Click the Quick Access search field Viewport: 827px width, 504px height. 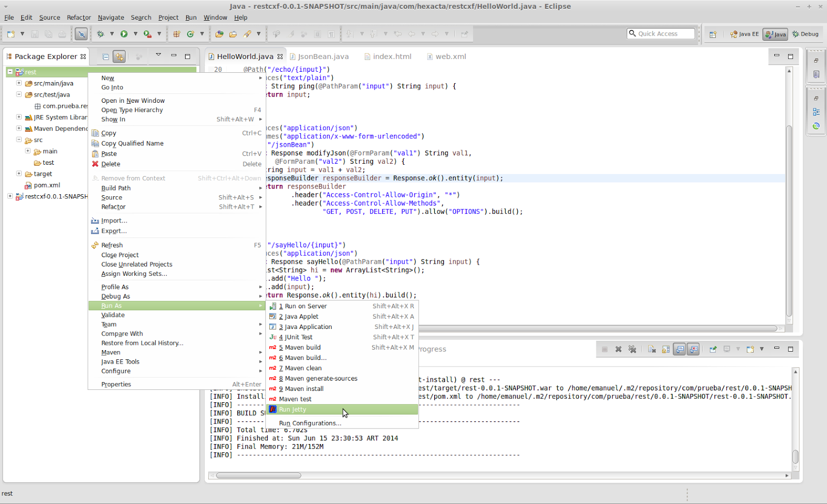(661, 34)
